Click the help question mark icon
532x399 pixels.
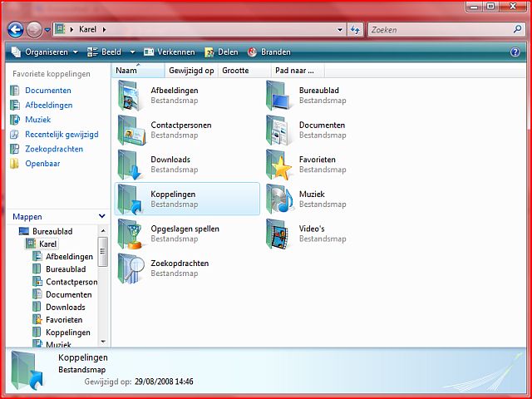[x=515, y=52]
